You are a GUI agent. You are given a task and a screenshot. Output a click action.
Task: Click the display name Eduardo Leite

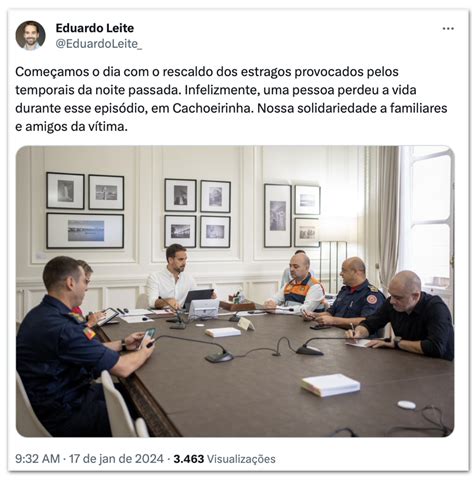95,28
